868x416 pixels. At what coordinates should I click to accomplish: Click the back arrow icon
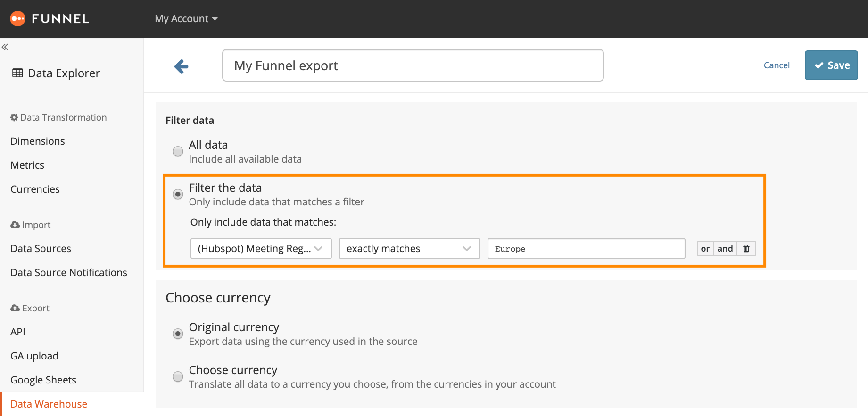pos(182,66)
